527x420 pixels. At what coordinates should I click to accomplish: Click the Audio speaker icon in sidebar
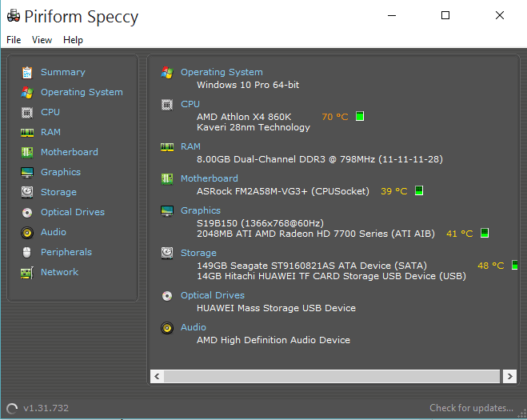pyautogui.click(x=27, y=232)
